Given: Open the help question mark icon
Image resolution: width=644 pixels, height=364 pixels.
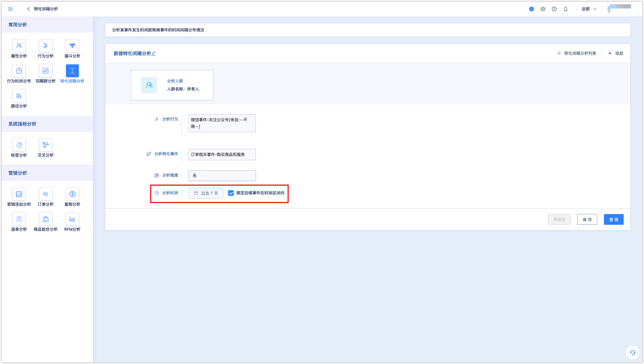Looking at the screenshot, I should coord(554,9).
